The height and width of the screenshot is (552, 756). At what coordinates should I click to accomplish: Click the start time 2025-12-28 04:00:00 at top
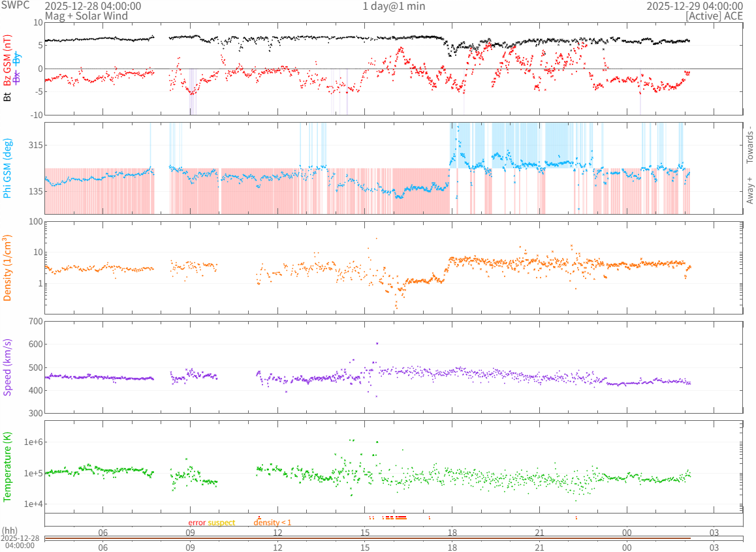93,6
